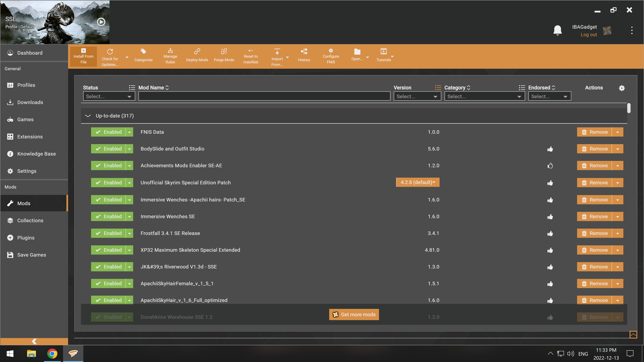Screen dimensions: 644x362
Task: Go to Collections sidebar page
Action: coord(30,220)
